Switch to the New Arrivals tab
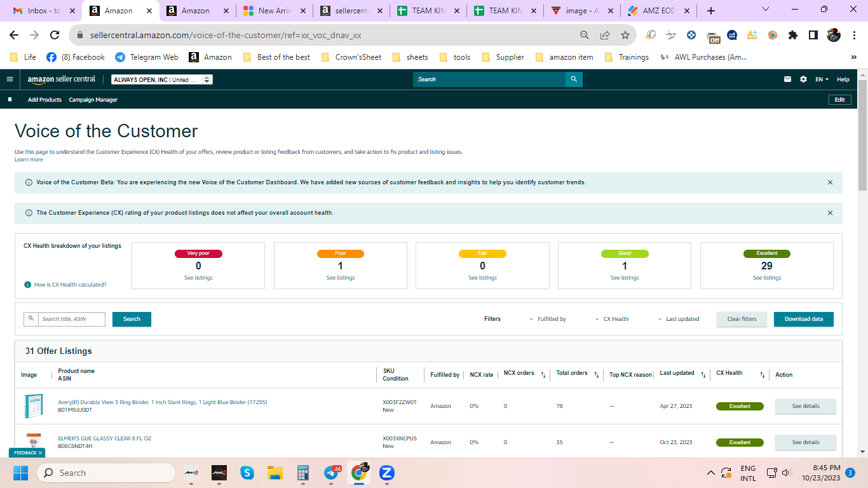Screen dimensions: 868x488 point(275,11)
